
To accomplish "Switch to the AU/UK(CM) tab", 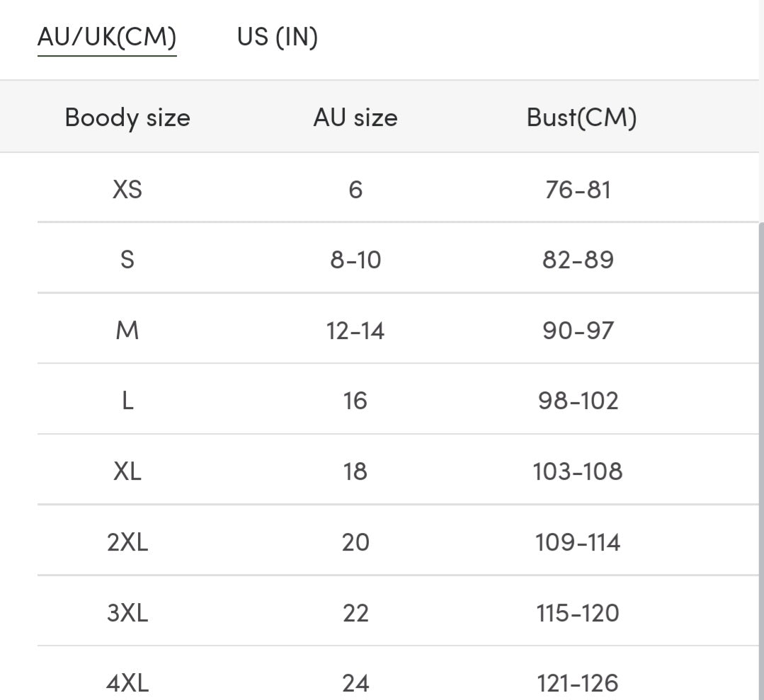I will pyautogui.click(x=107, y=37).
